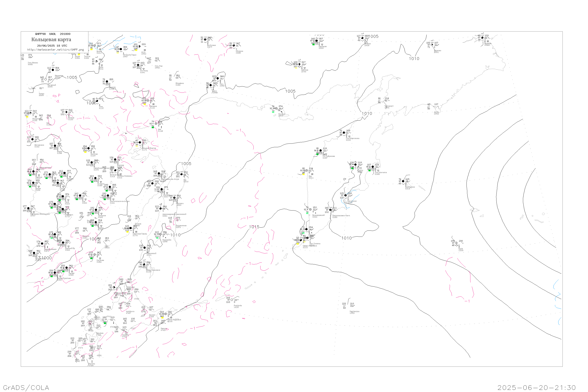The width and height of the screenshot is (588, 392).
Task: Click the GrADS/COLA label at bottom left
Action: point(26,387)
